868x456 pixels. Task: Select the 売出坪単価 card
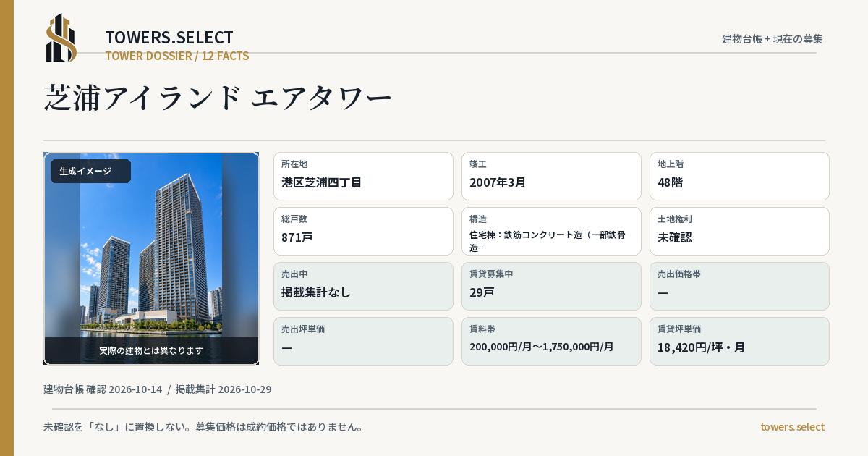tap(363, 341)
